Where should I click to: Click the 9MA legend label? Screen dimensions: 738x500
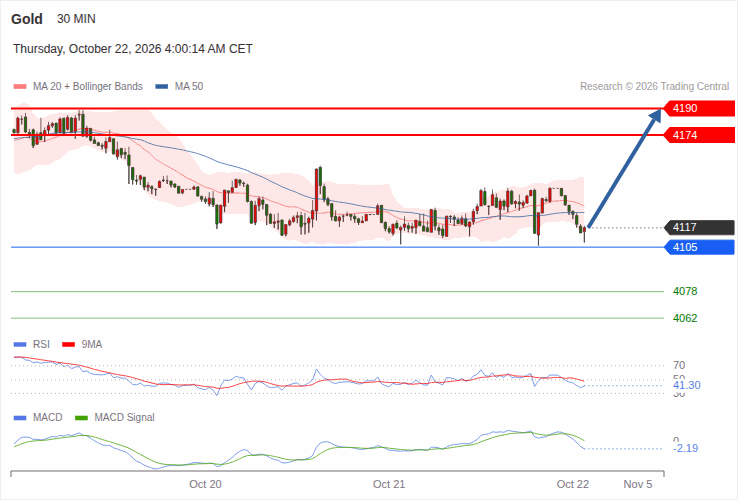(x=92, y=345)
